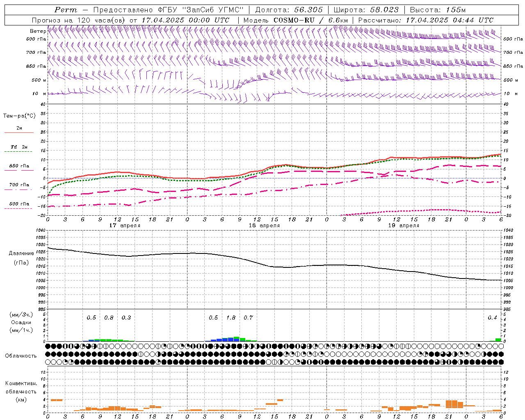
Task: Click the red 2м temperature legend line
Action: (x=19, y=133)
